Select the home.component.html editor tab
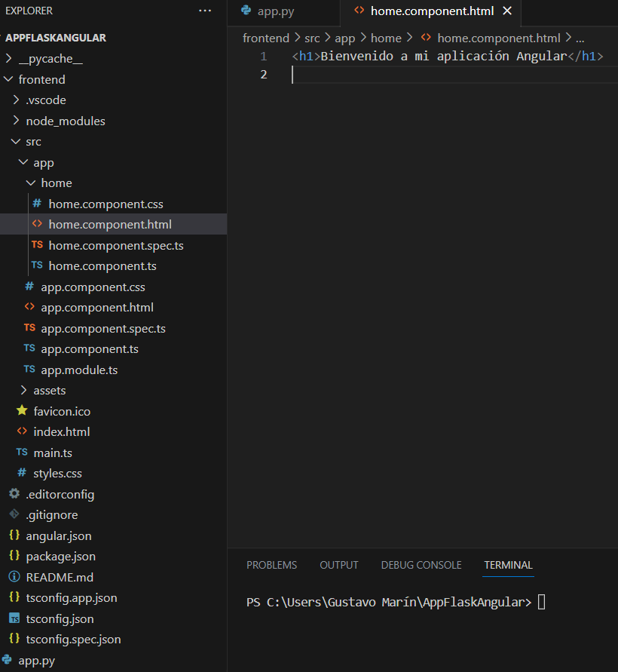The width and height of the screenshot is (618, 672). coord(430,12)
